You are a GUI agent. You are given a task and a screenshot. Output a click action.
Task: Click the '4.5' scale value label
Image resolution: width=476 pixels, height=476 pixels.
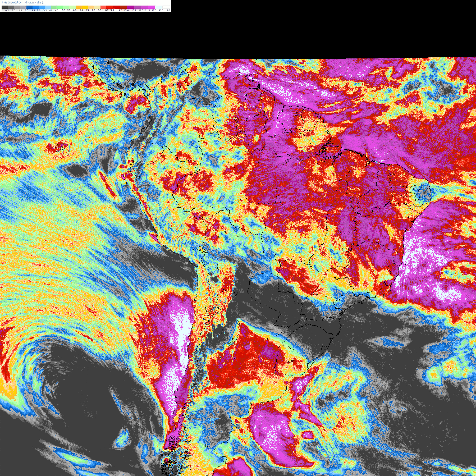pos(57,10)
